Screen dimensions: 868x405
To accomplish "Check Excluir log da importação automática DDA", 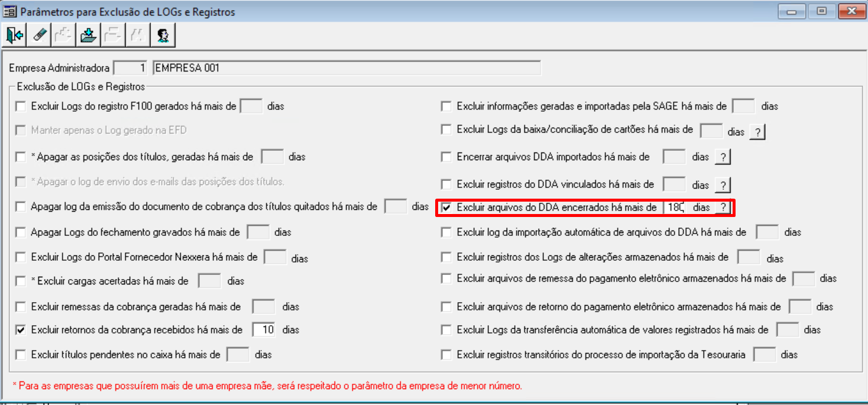I will [x=446, y=232].
